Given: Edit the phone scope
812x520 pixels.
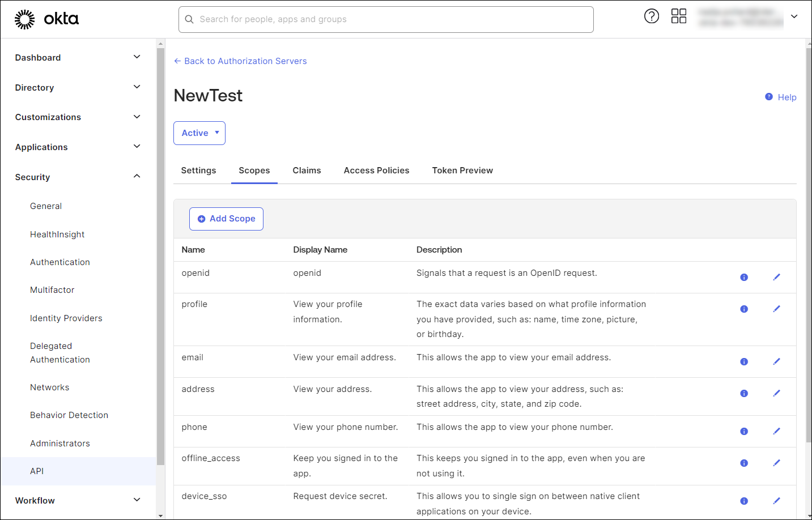Looking at the screenshot, I should 777,431.
